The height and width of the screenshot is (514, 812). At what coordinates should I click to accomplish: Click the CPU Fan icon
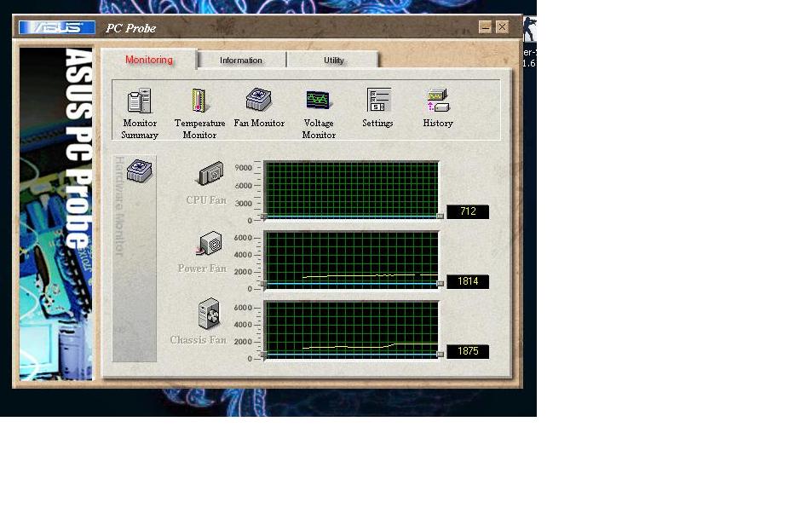pos(210,174)
